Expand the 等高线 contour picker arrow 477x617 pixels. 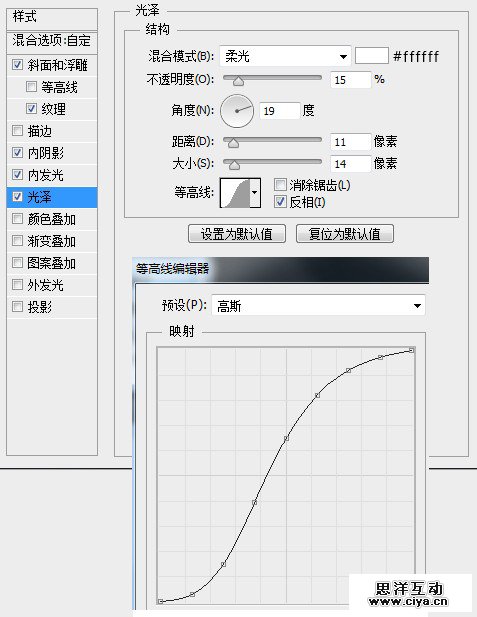pos(255,193)
